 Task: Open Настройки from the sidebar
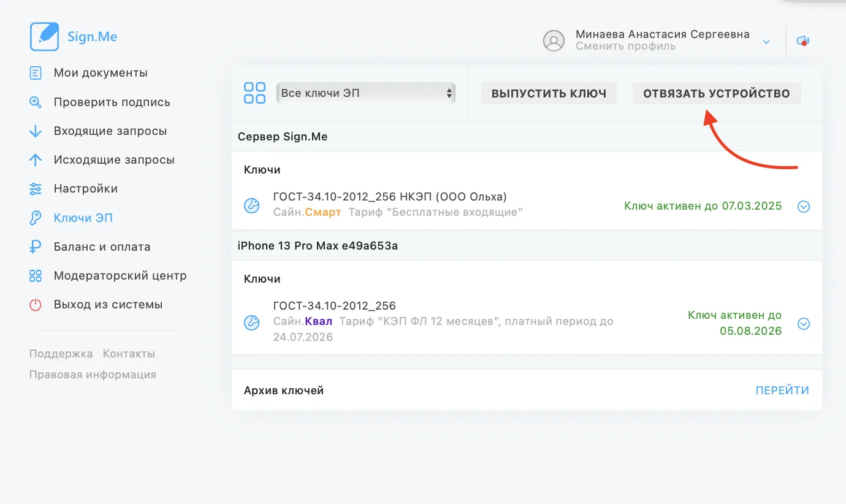pos(85,189)
